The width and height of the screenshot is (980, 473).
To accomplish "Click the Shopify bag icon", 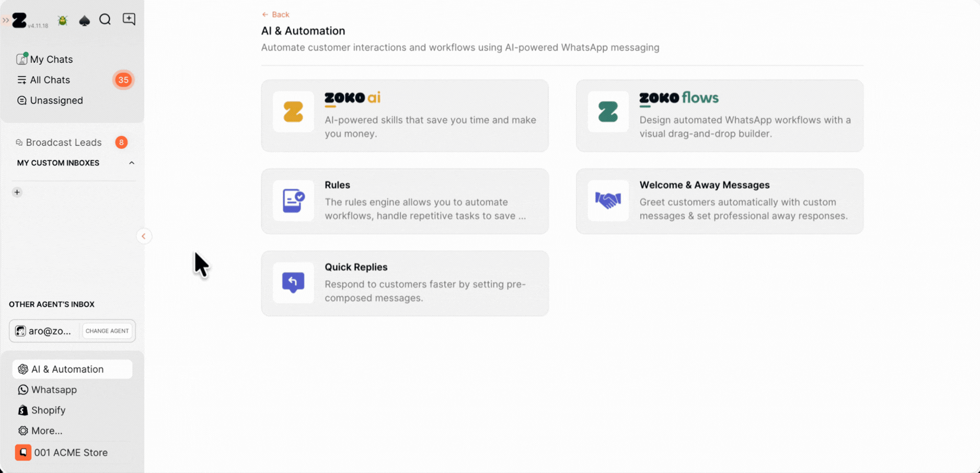I will pos(22,410).
